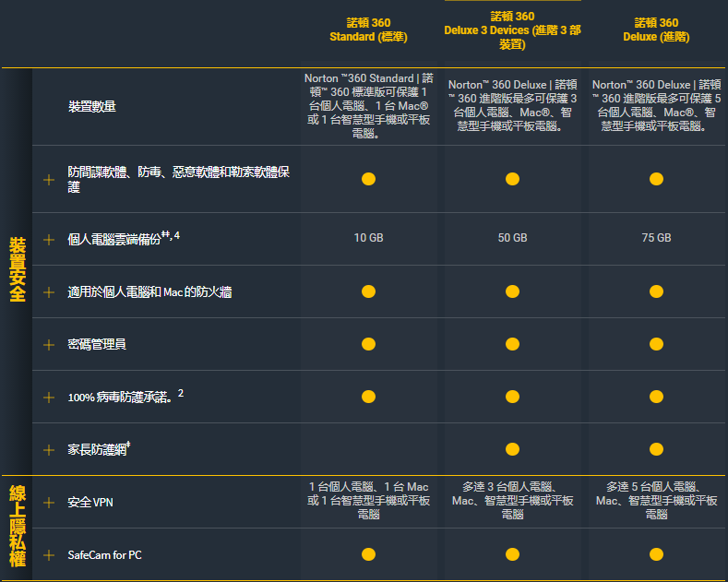728x582 pixels.
Task: Click plus icon next to 家長防護網
Action: 49,449
